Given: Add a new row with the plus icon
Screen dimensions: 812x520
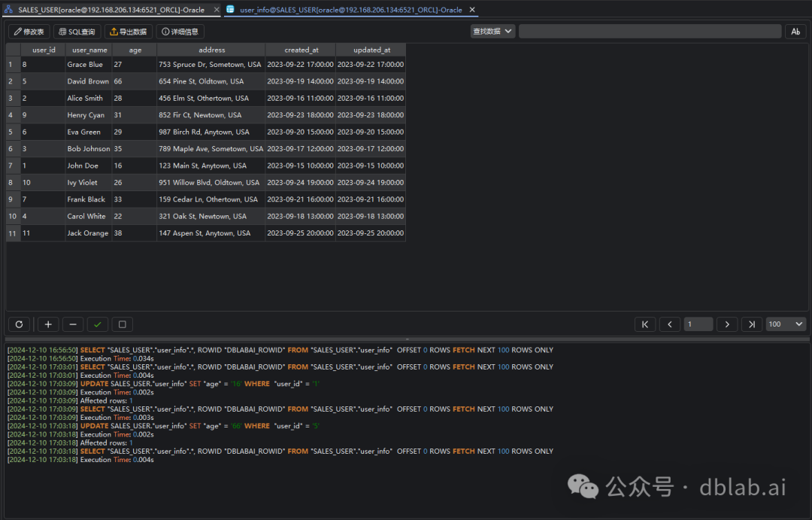Looking at the screenshot, I should tap(47, 324).
